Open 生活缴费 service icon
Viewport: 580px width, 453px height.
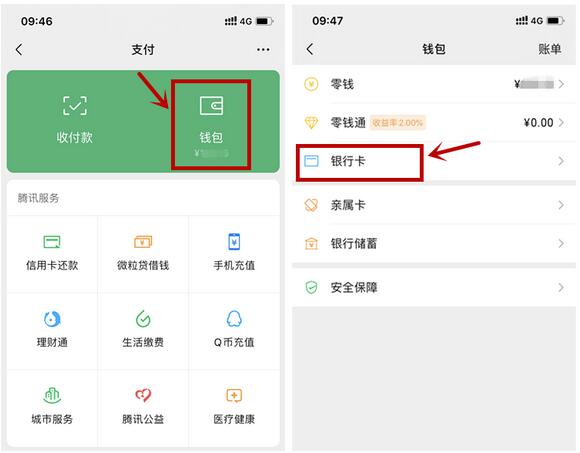coord(143,319)
